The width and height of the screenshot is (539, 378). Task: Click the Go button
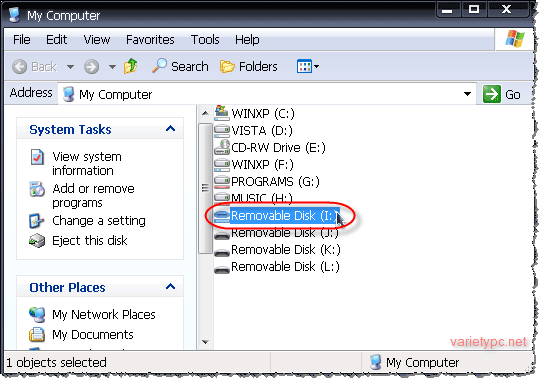pos(502,94)
